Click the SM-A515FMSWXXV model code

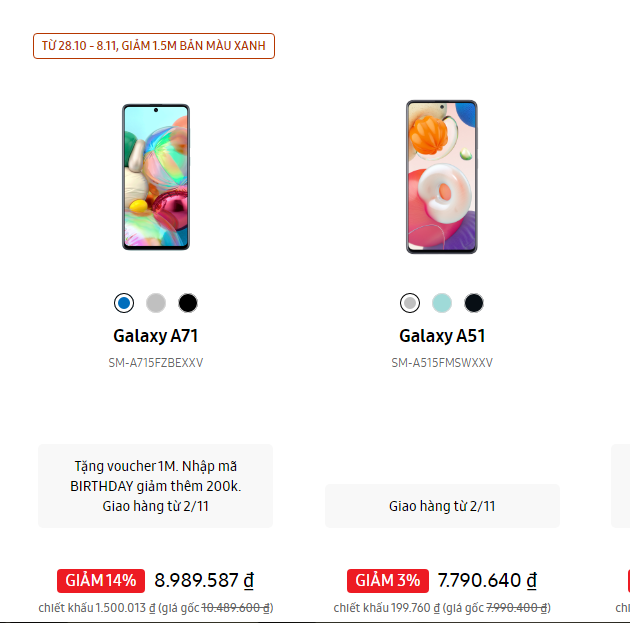[x=442, y=363]
